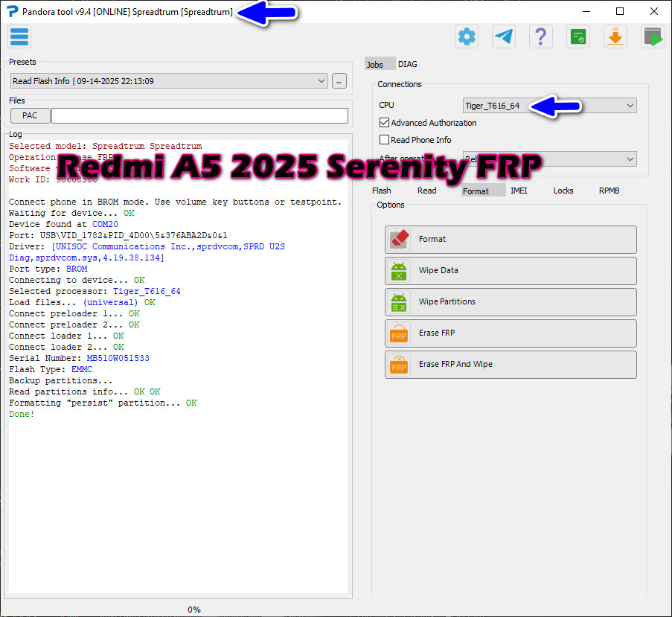The image size is (672, 617).
Task: Open settings gear icon
Action: point(467,37)
